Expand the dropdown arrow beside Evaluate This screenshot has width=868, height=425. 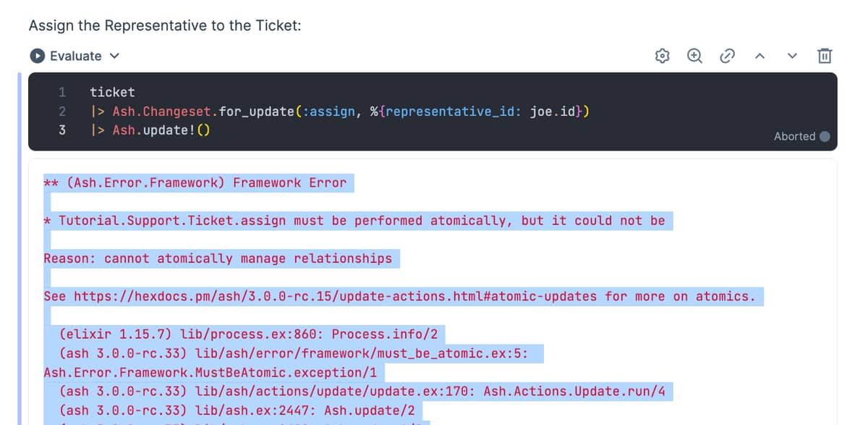tap(114, 56)
